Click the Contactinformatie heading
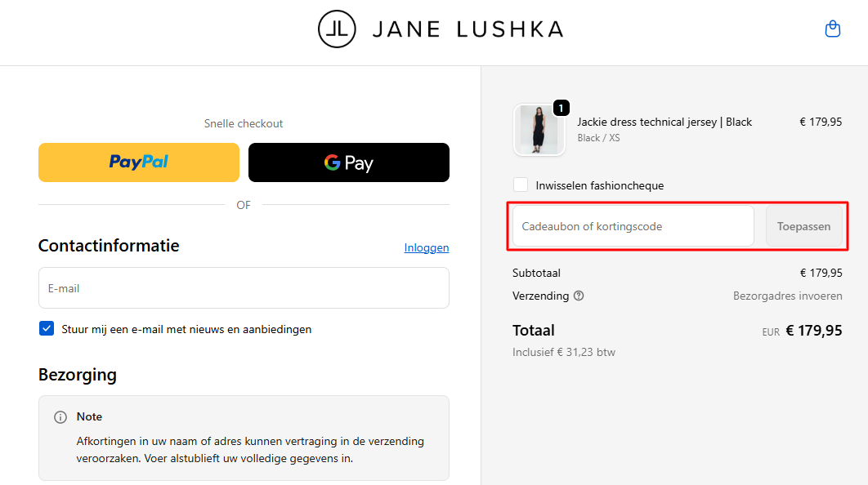 click(109, 246)
